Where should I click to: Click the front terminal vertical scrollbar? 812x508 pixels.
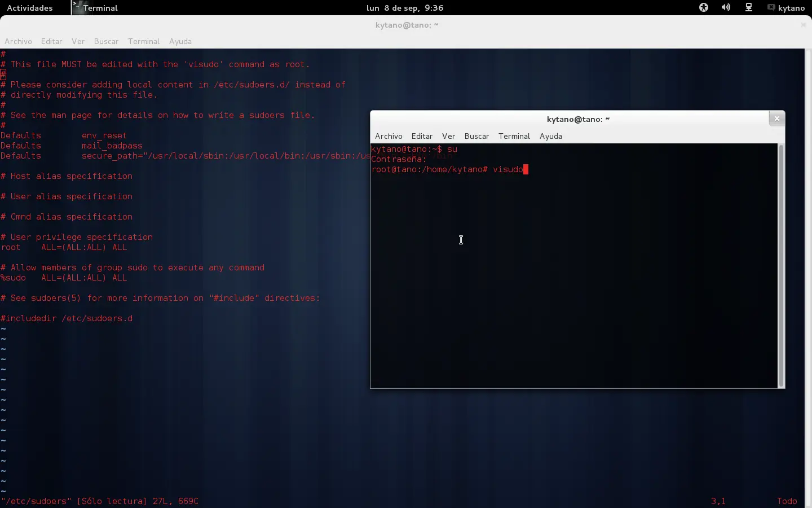(x=781, y=265)
